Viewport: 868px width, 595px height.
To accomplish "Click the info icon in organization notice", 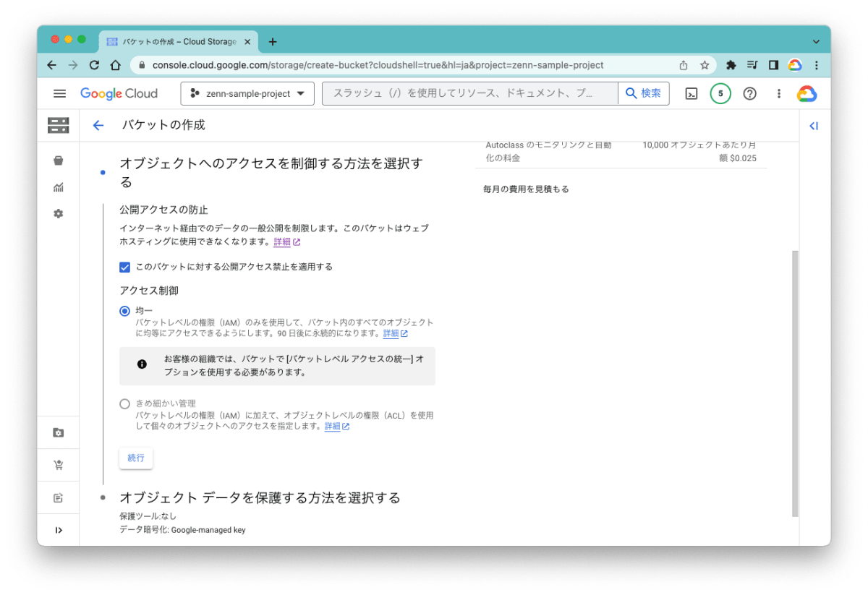I will point(142,364).
